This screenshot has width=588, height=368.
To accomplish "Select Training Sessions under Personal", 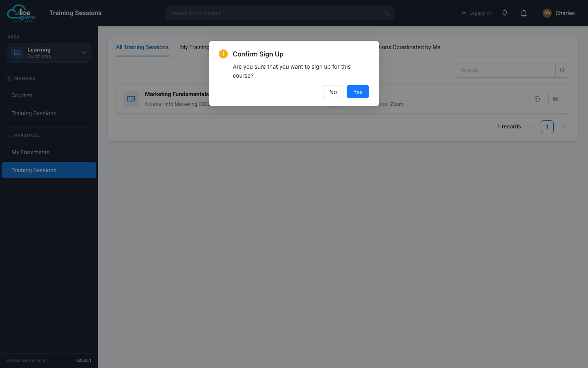I will click(49, 170).
